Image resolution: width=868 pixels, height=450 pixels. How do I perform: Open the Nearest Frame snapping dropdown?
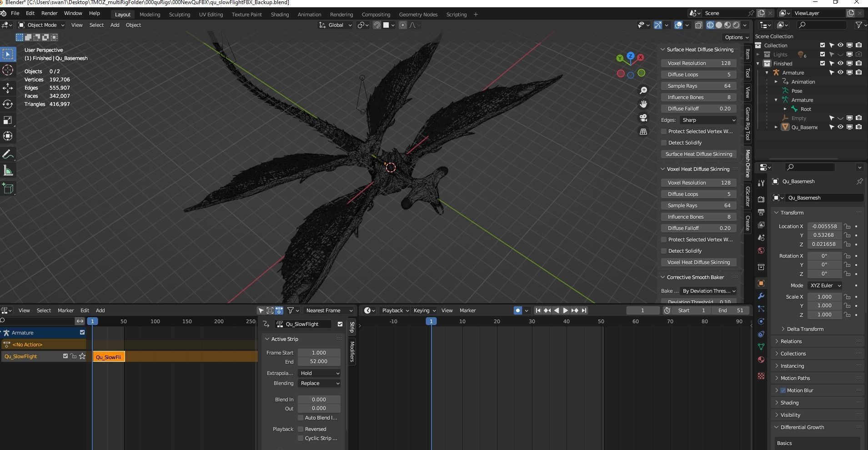point(329,310)
